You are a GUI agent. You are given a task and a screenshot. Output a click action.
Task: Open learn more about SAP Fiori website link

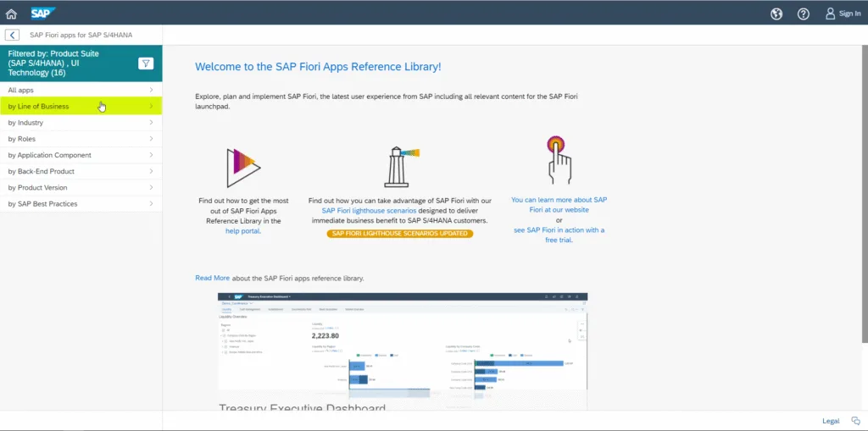[x=559, y=205]
